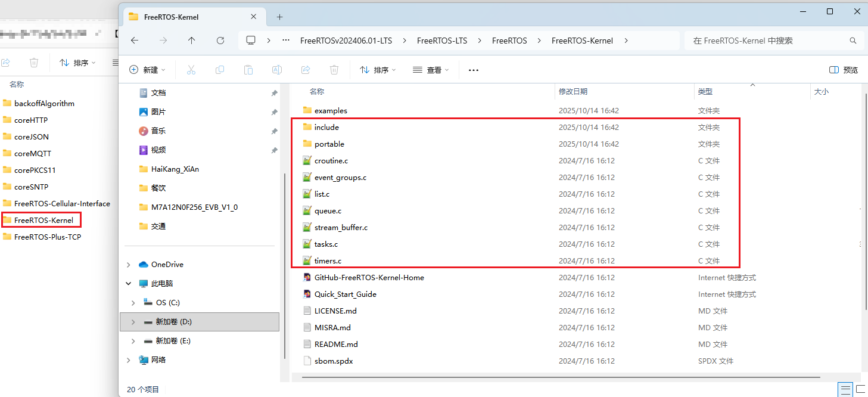Click chevron after FreeRTOS-Kernel in address bar

[x=626, y=41]
